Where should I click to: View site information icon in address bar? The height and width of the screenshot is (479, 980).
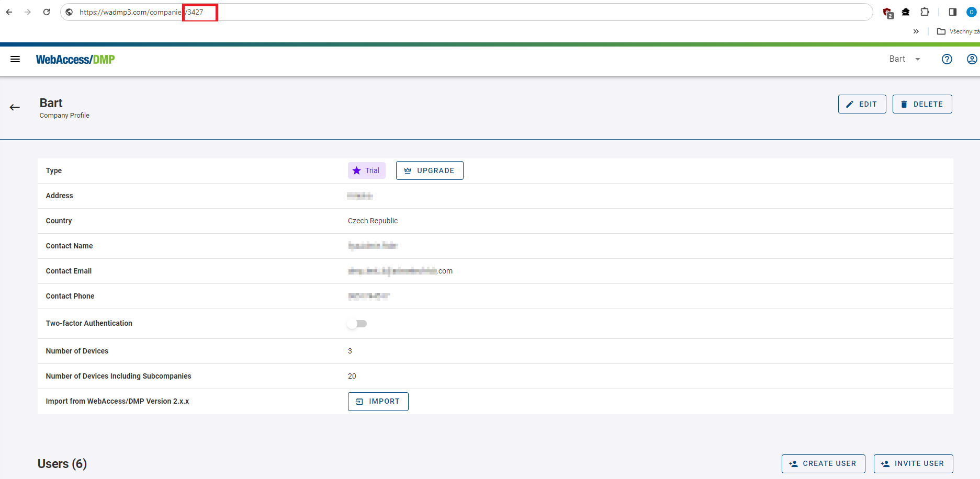(69, 12)
